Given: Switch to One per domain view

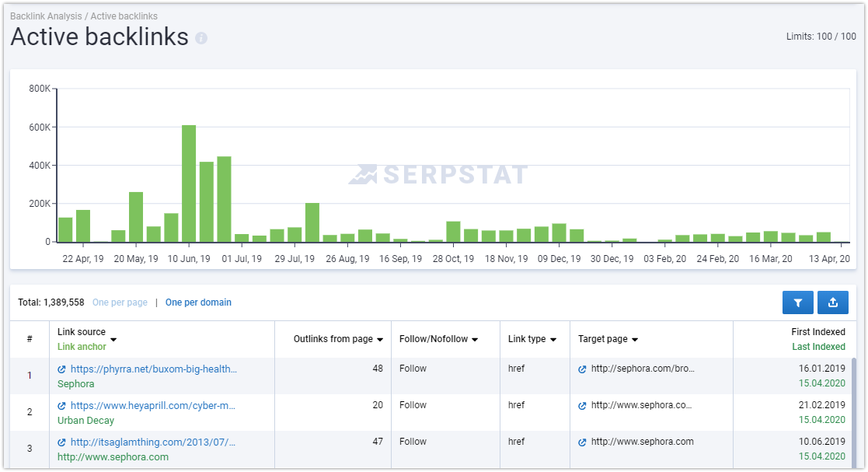Looking at the screenshot, I should 198,302.
